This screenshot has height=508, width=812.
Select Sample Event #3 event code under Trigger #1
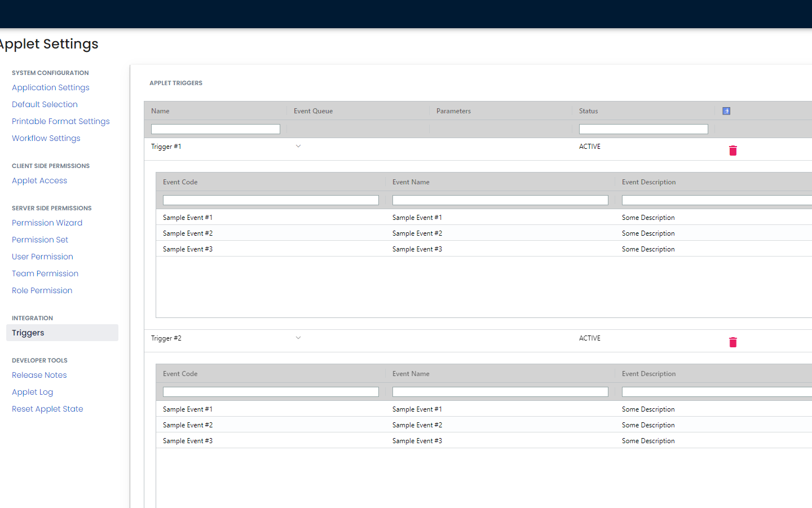tap(188, 249)
